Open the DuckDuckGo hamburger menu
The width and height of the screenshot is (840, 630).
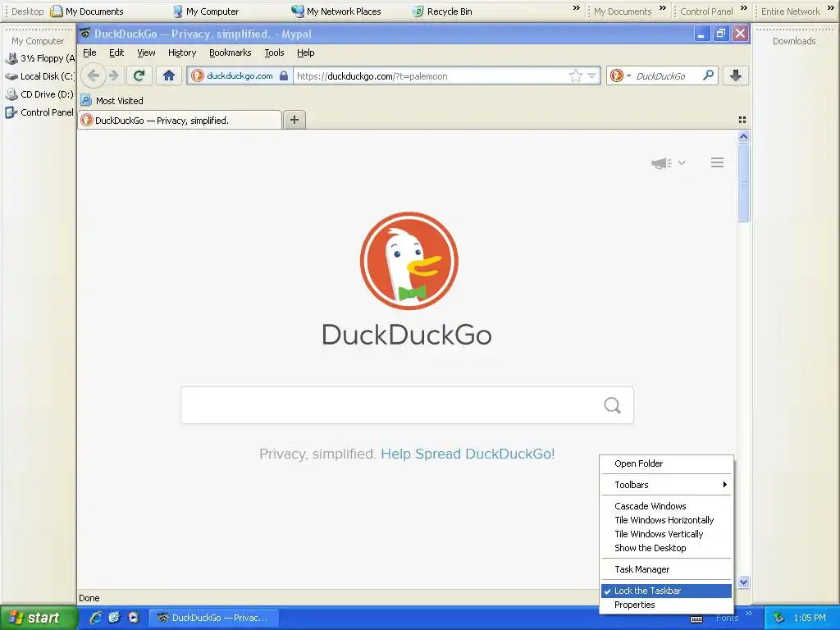pyautogui.click(x=717, y=162)
